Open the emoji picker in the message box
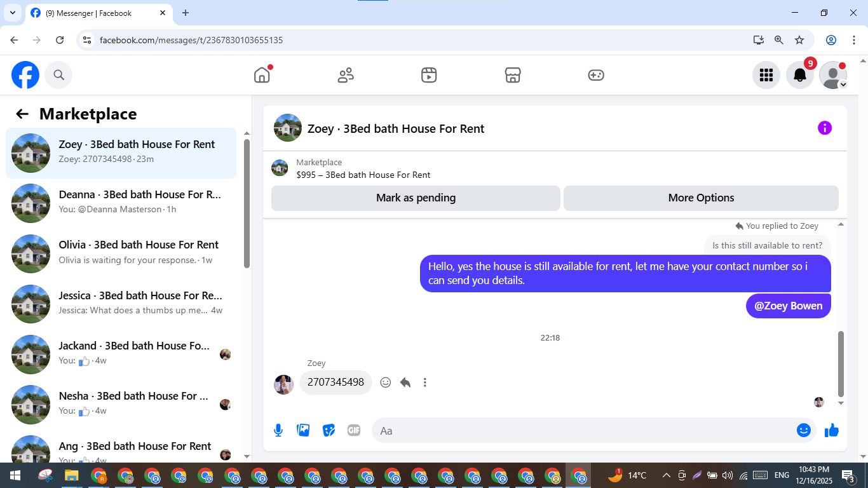 point(804,430)
